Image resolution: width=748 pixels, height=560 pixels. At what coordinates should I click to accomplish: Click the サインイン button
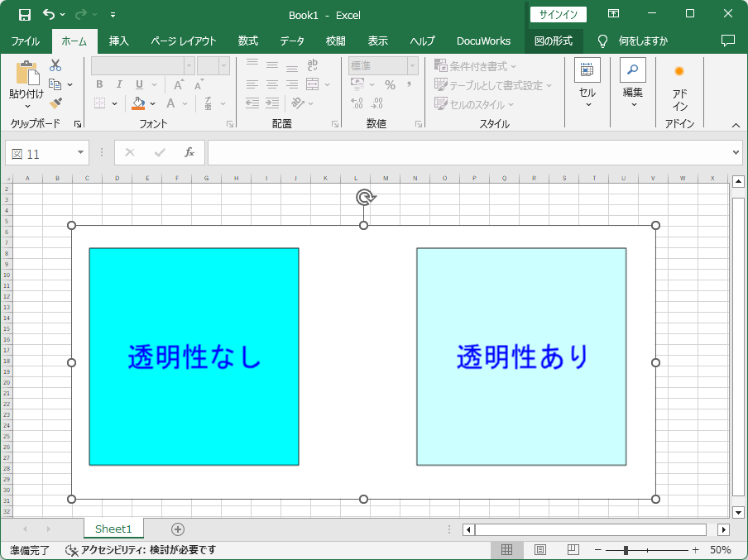point(559,15)
